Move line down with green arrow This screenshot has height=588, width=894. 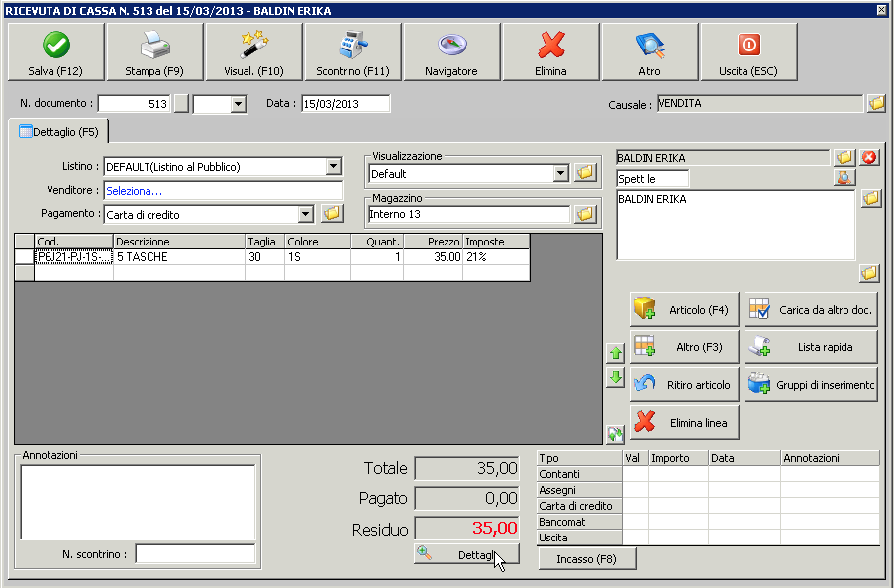(615, 377)
